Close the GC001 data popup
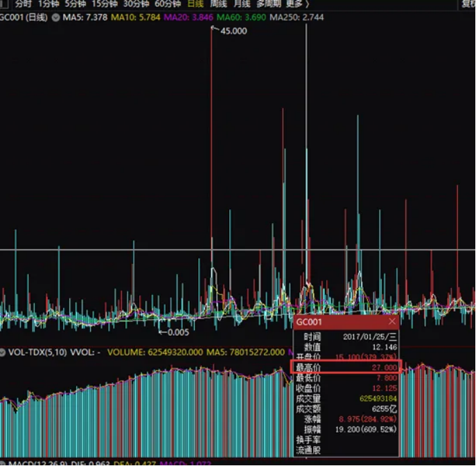 point(392,321)
